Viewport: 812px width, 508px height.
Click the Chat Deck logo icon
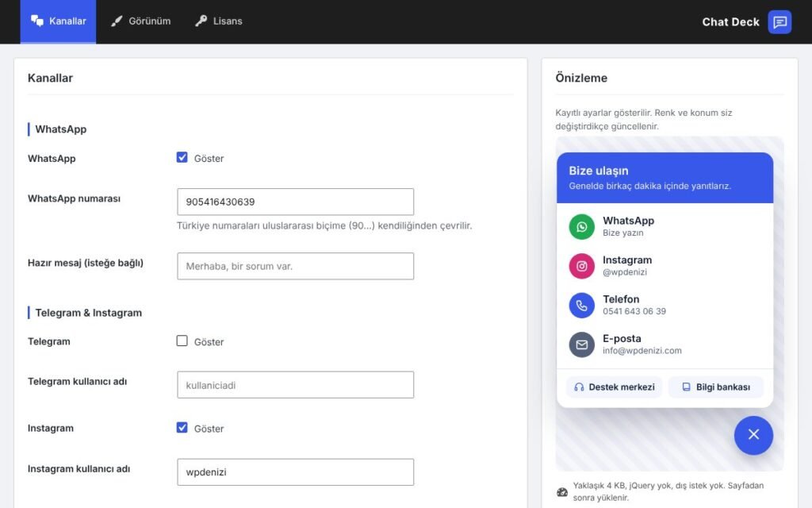779,21
